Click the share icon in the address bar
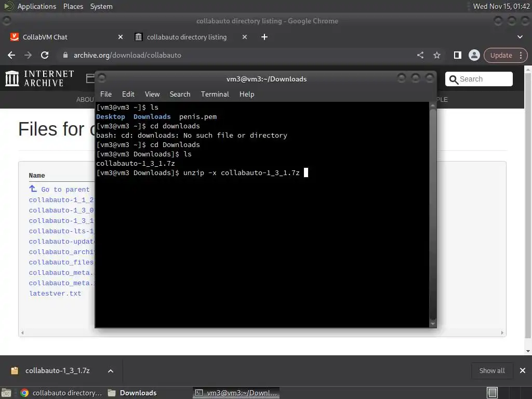 [x=420, y=55]
